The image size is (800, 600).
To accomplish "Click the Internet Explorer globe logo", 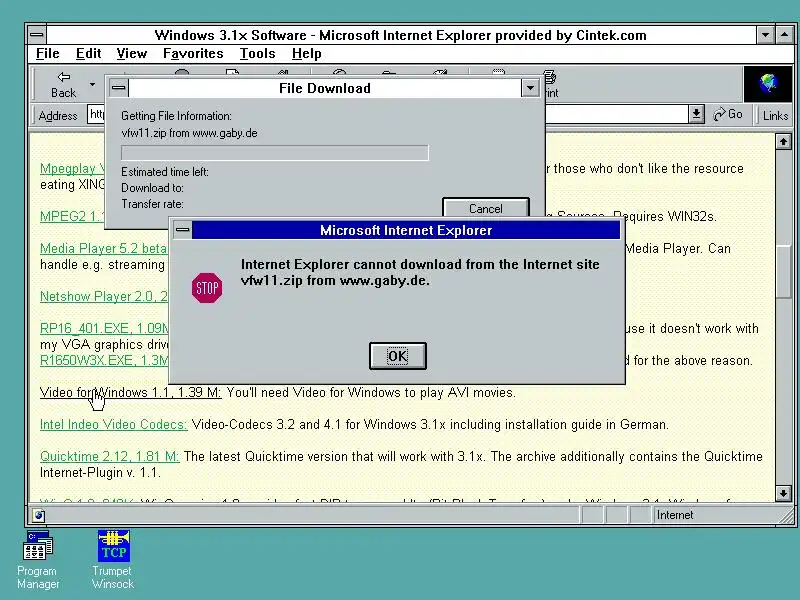I will [768, 84].
